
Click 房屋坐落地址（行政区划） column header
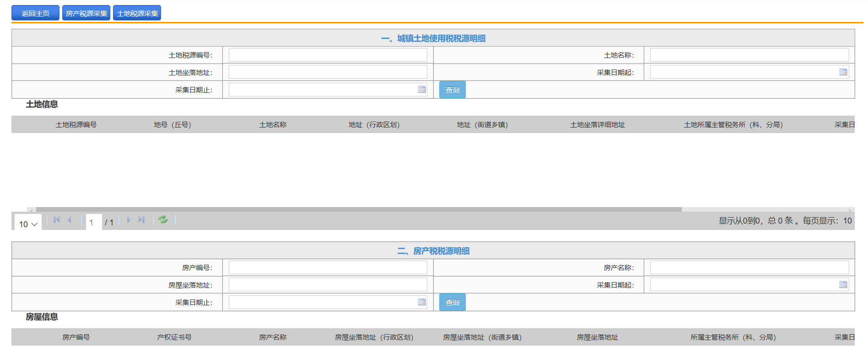click(x=374, y=337)
